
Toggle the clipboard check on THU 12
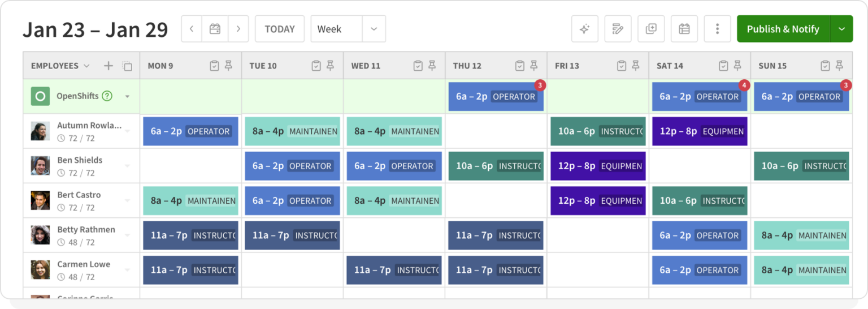coord(519,66)
